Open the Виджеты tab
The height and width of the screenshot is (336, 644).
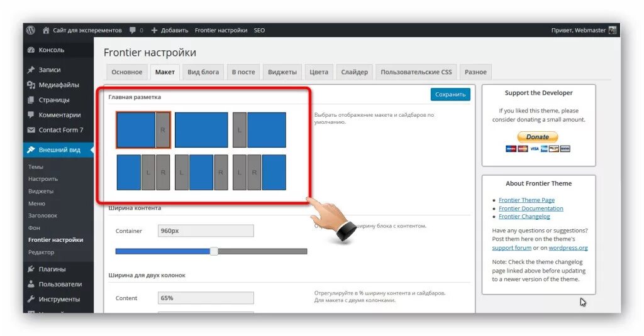[x=282, y=72]
